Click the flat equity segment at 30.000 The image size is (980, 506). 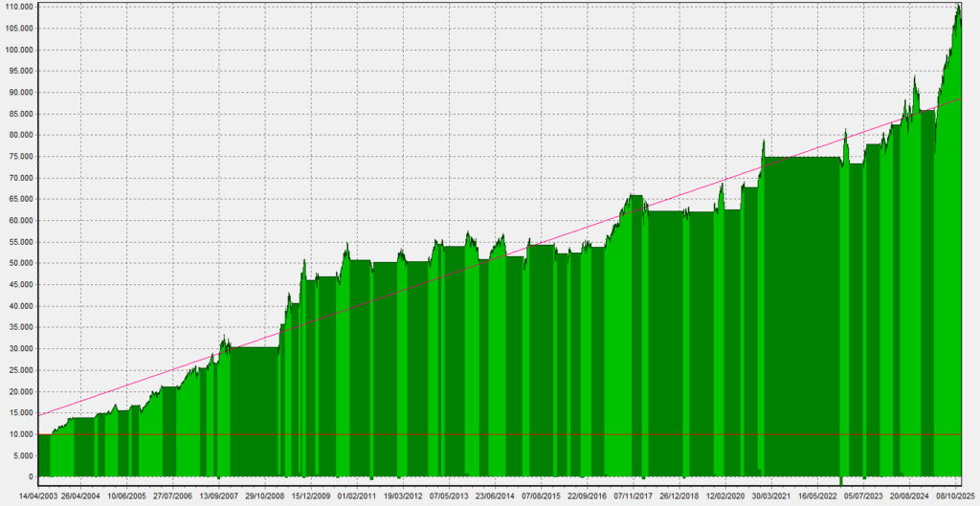coord(254,347)
